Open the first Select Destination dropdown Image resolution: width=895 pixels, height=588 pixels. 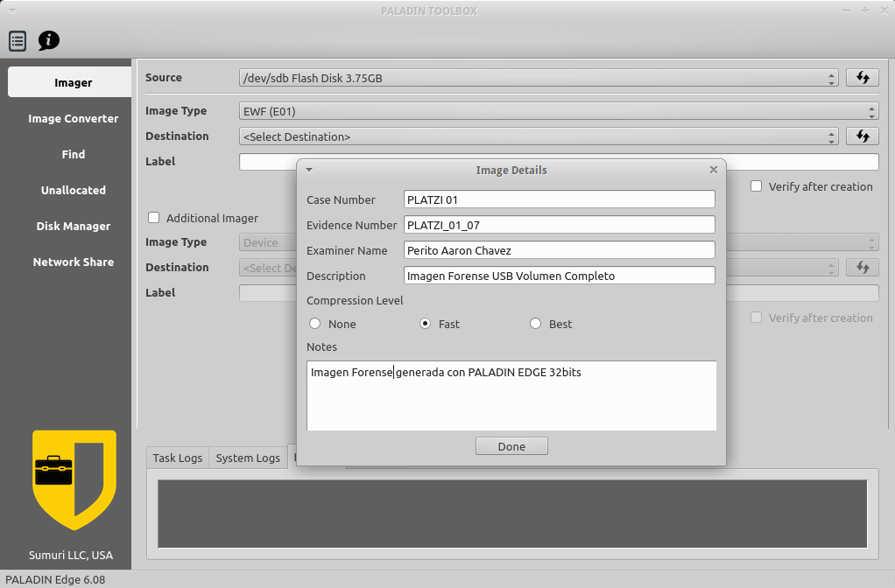coord(539,136)
